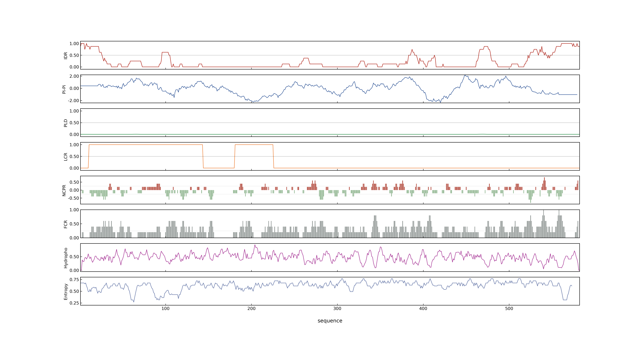Click the 1.00 tick on FCR axis

[74, 210]
